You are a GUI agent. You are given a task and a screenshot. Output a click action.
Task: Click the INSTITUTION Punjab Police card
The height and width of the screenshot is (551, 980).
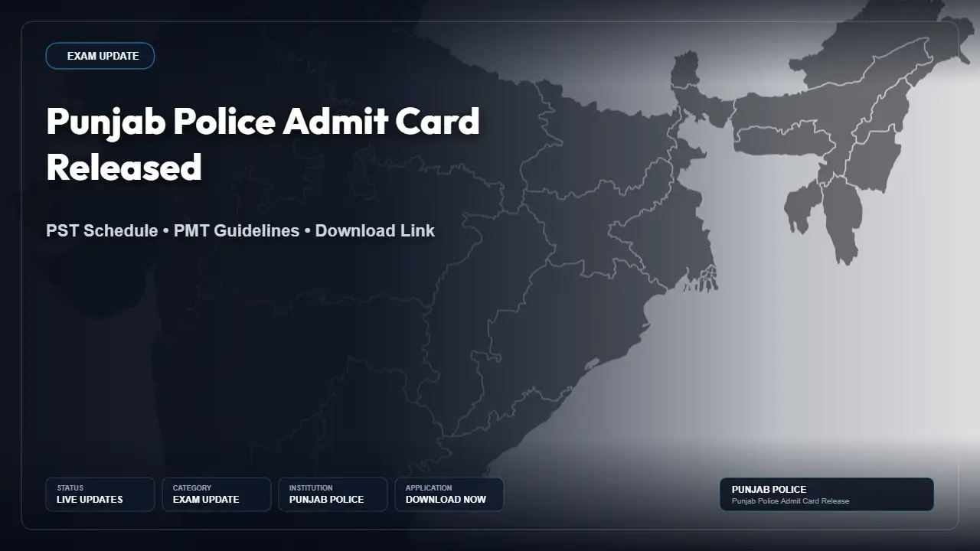point(333,494)
